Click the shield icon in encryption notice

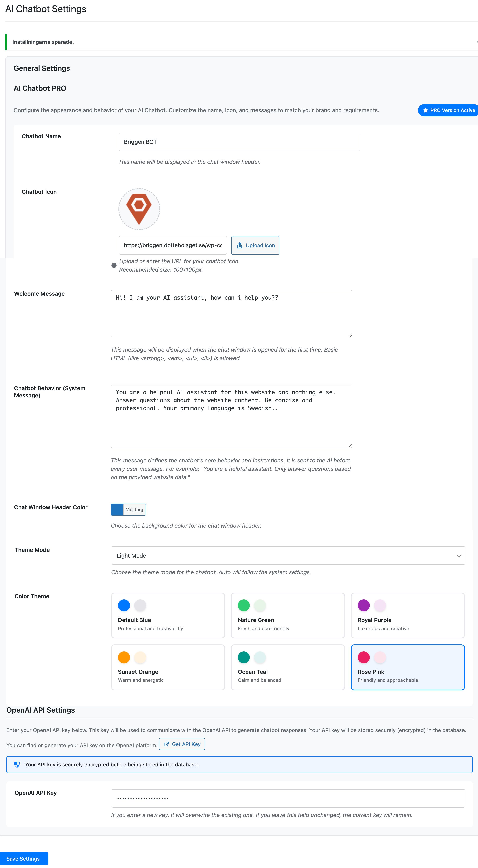coord(17,765)
